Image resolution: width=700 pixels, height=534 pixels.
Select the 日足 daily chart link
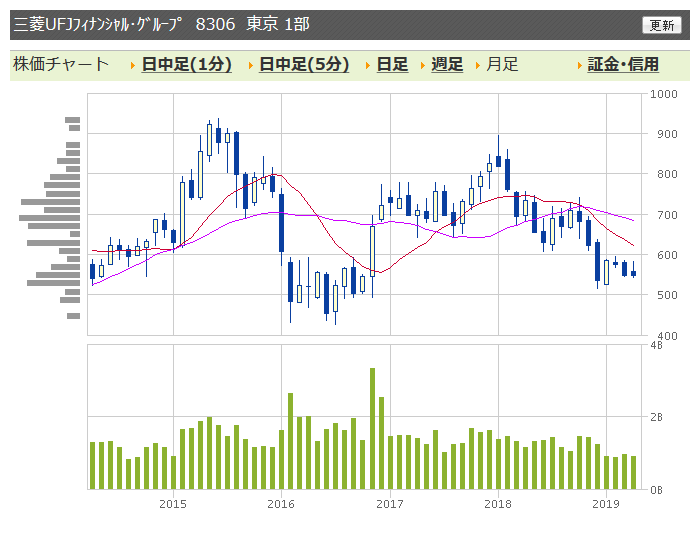coord(392,65)
